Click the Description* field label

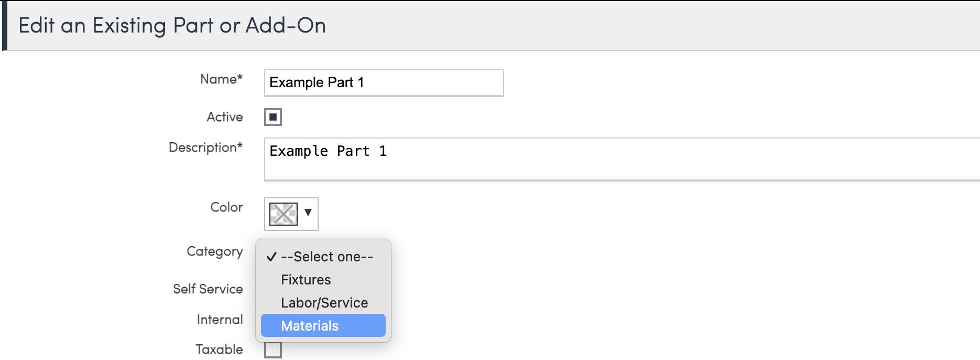[x=205, y=147]
